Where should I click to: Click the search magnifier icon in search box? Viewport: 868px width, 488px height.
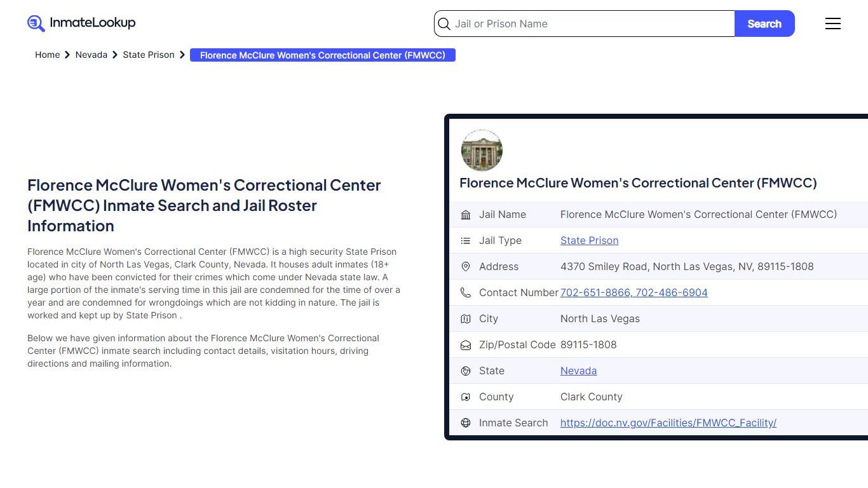(445, 24)
